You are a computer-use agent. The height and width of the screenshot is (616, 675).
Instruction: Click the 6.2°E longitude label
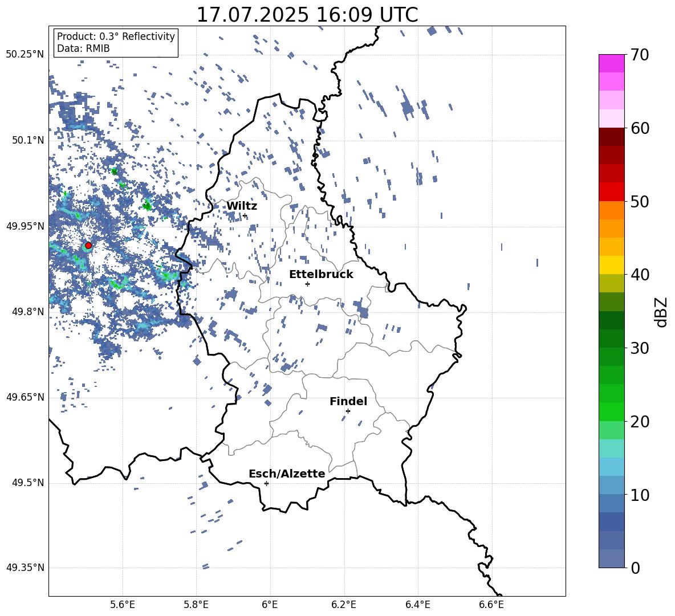click(344, 605)
